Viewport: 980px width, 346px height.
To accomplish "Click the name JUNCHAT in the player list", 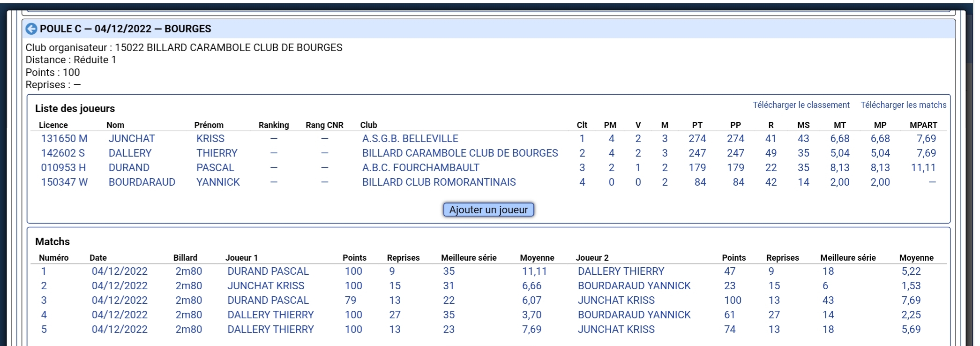I will click(x=132, y=139).
